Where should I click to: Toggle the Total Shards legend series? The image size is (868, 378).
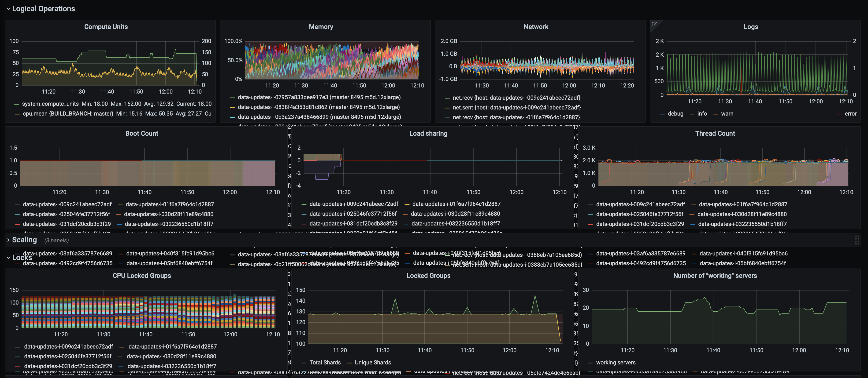(325, 363)
